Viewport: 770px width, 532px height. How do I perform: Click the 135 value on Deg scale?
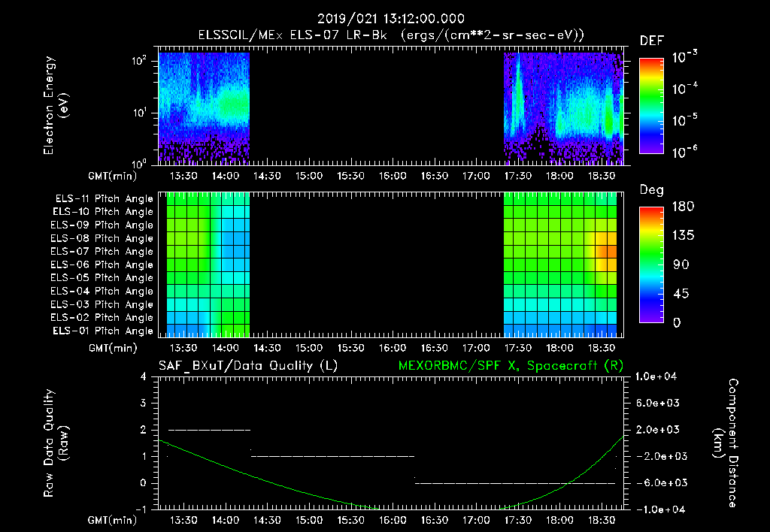click(x=683, y=236)
